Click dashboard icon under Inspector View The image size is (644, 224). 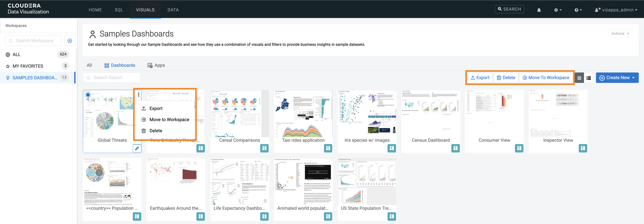tap(583, 148)
